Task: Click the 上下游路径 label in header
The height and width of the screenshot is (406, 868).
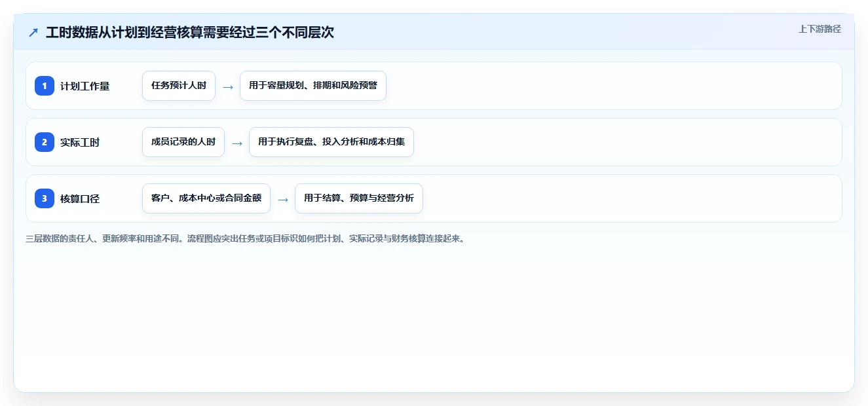Action: [x=820, y=29]
